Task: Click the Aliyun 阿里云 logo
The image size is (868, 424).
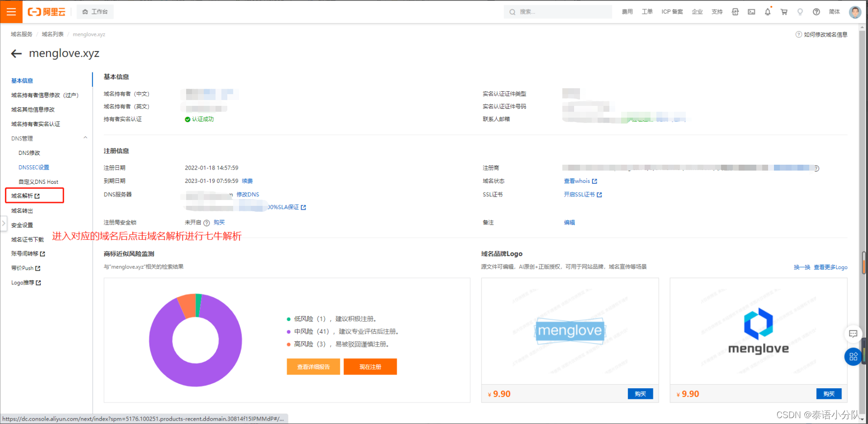Action: [x=47, y=12]
